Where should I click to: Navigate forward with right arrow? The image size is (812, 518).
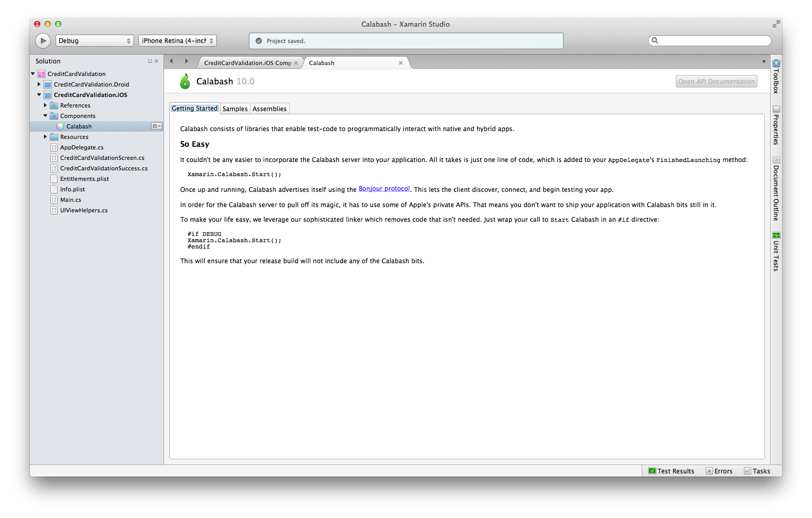coord(186,61)
